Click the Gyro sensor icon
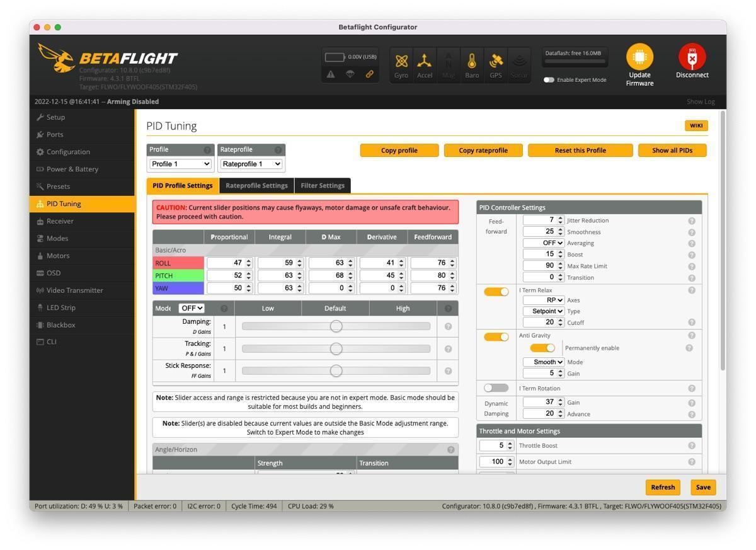Image resolution: width=756 pixels, height=550 pixels. coord(401,62)
